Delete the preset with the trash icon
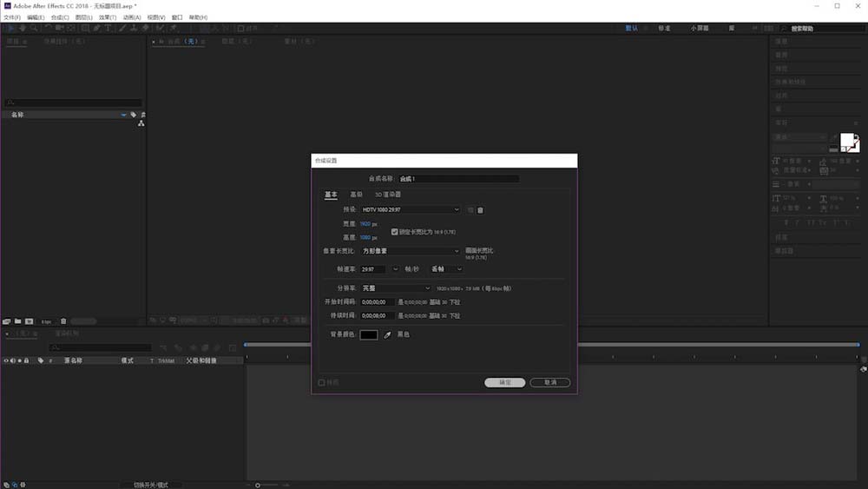 [480, 210]
